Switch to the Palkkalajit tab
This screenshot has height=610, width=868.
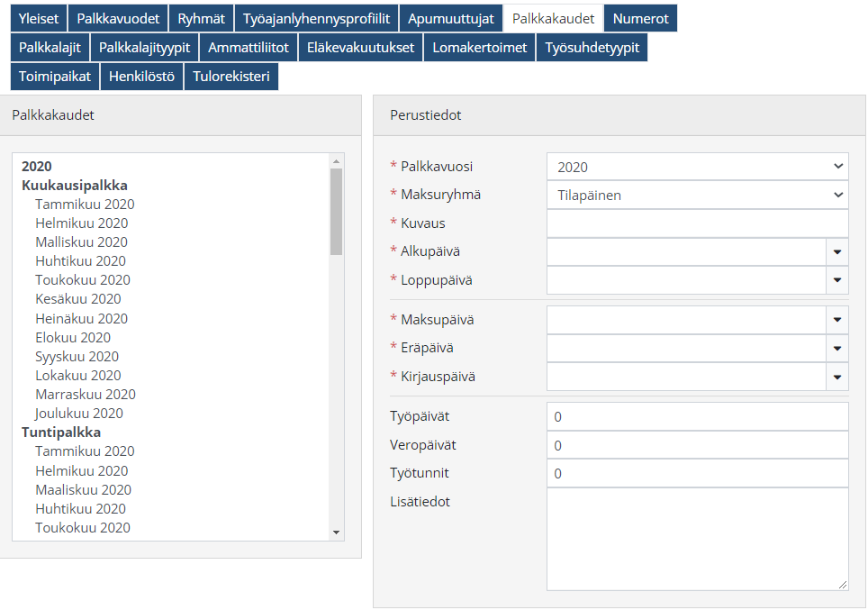[x=50, y=47]
